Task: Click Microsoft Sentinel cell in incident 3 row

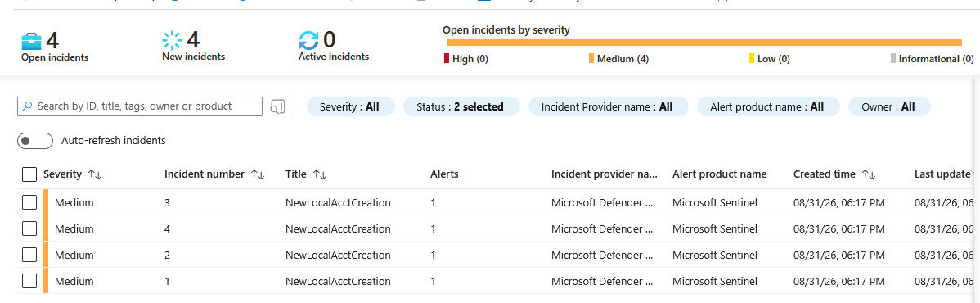Action: click(x=715, y=202)
